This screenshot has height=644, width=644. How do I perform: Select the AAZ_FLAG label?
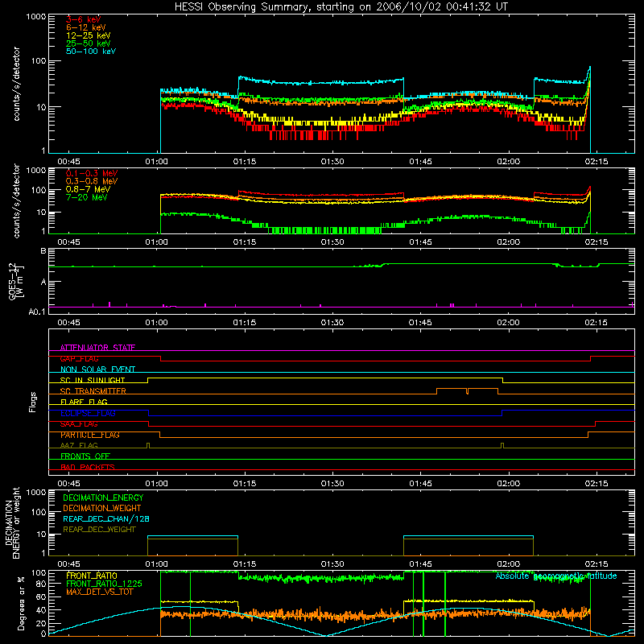[79, 445]
